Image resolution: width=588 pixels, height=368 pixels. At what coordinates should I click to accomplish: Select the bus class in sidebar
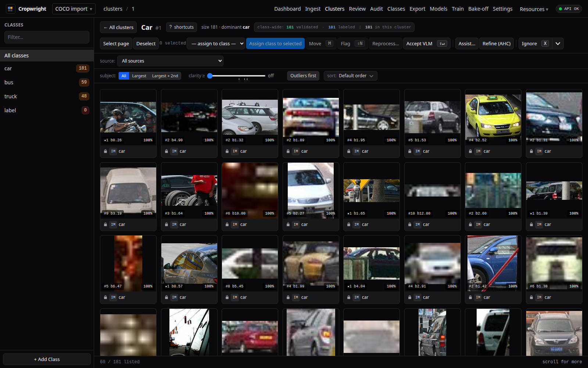pos(47,82)
